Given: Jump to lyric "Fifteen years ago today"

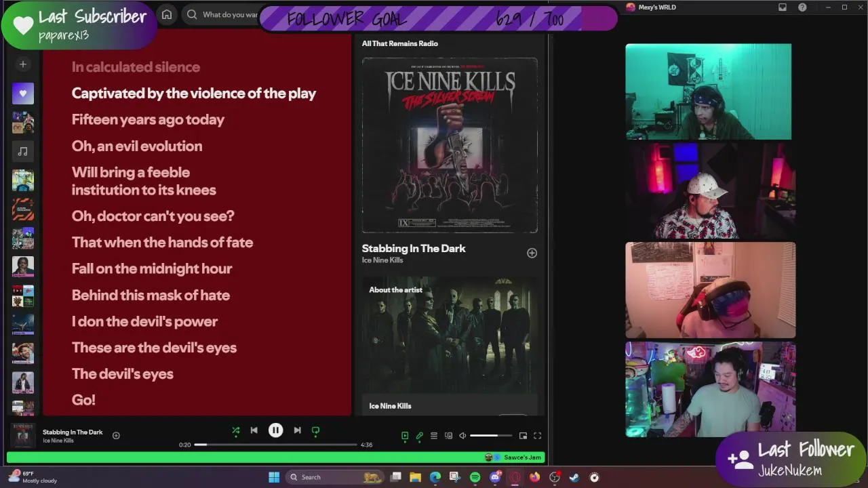Looking at the screenshot, I should (148, 119).
